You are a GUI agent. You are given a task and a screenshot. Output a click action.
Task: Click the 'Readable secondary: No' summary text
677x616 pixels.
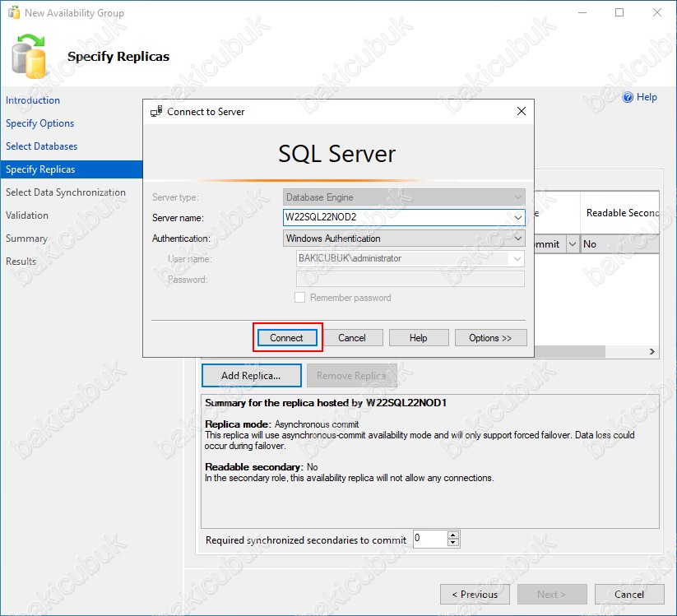262,467
